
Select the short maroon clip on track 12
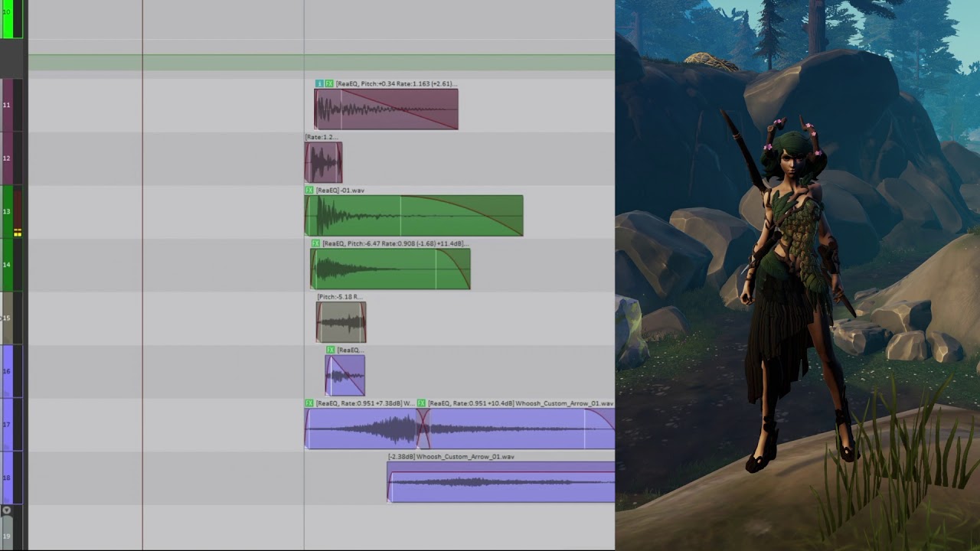[323, 162]
